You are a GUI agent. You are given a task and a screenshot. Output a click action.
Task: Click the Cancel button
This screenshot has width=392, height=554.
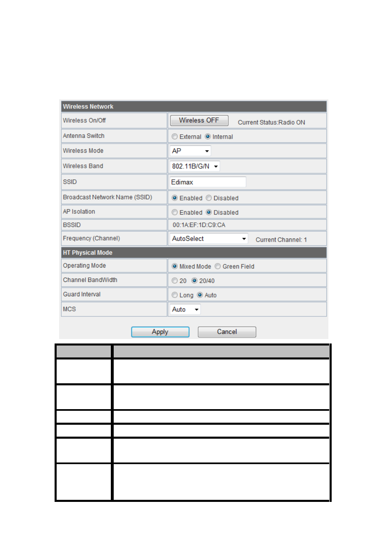[x=227, y=332]
